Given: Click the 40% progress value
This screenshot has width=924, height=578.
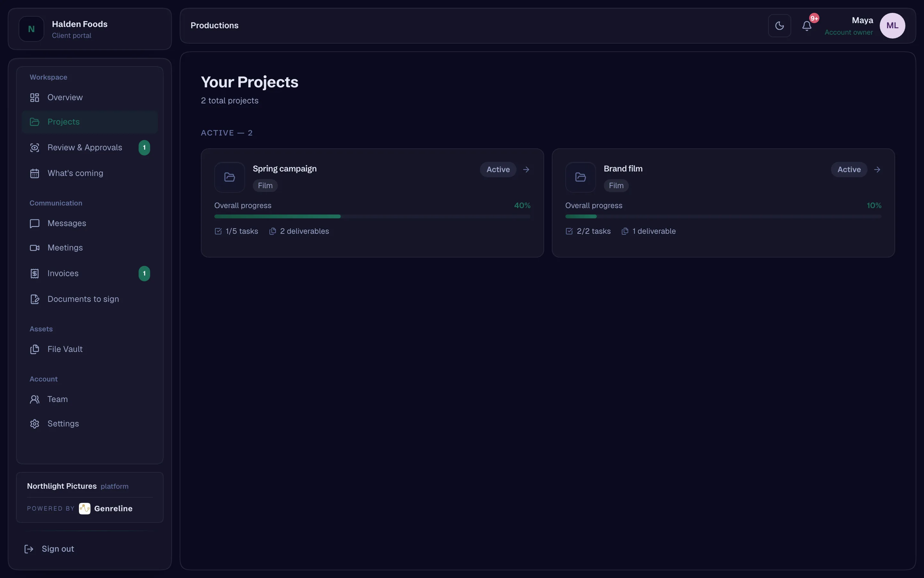Looking at the screenshot, I should click(522, 206).
